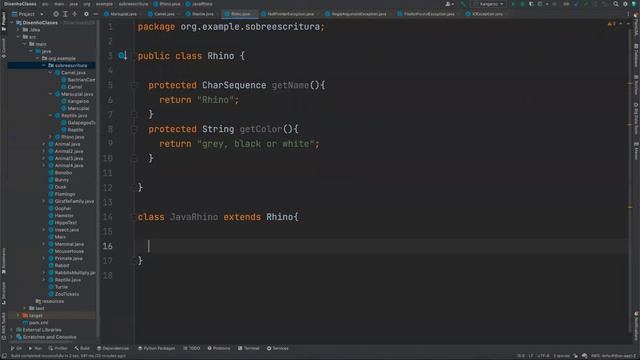The width and height of the screenshot is (640, 360).
Task: Open the Run tool window
Action: pos(35,348)
